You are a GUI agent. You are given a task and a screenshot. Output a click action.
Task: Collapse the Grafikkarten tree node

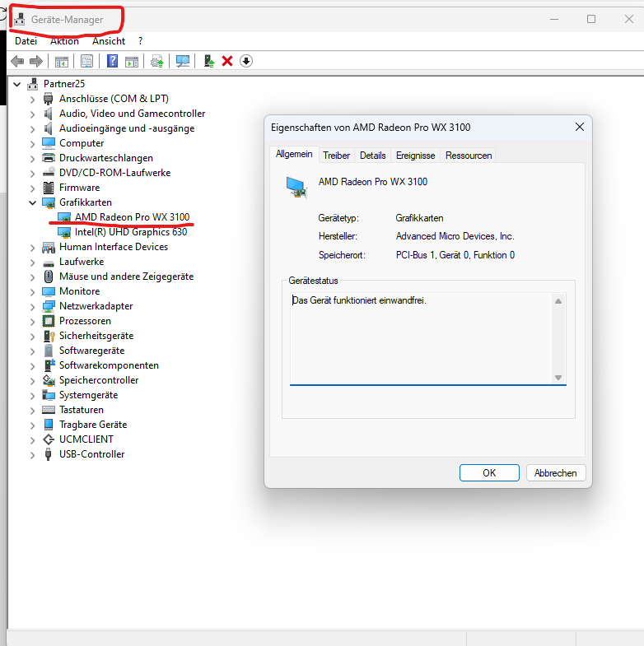[x=33, y=202]
